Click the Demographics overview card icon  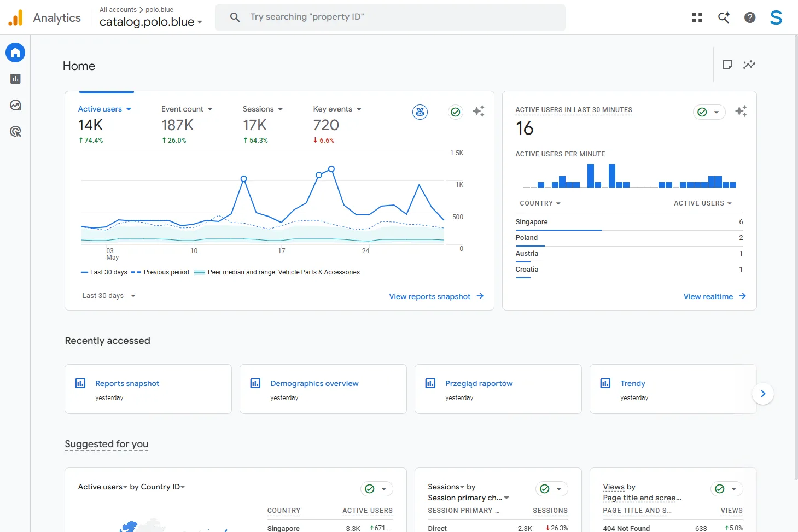[x=255, y=383]
